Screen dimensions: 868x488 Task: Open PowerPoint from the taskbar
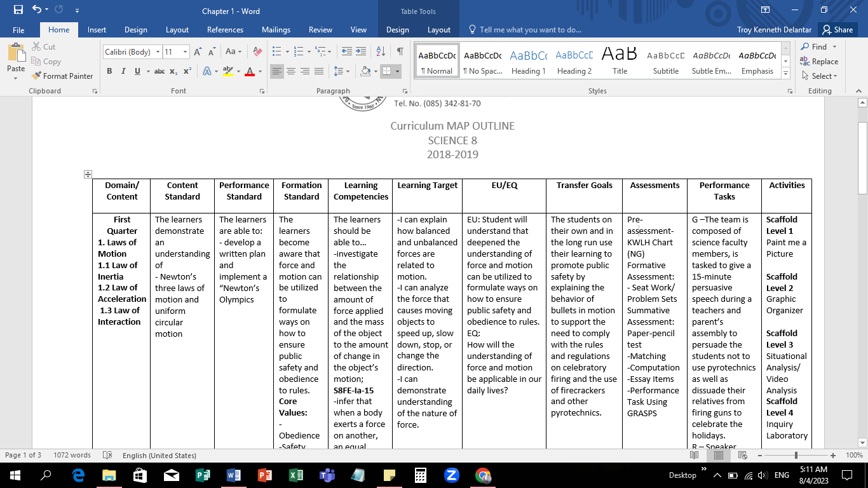point(265,475)
